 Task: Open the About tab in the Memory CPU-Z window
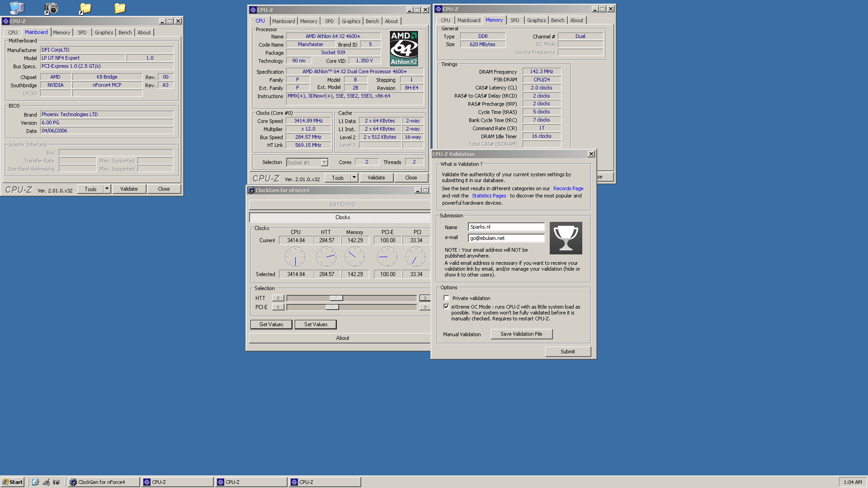click(x=577, y=20)
